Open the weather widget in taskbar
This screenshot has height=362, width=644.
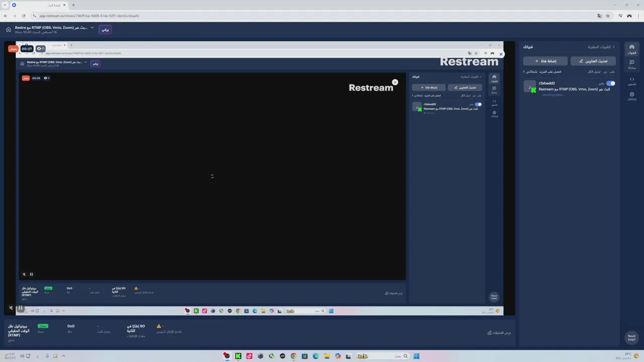click(x=626, y=356)
